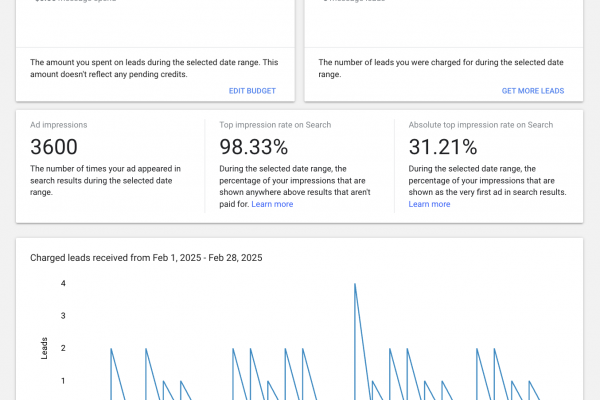Select the Top impression rate on Search heading
Screen dimensions: 600x400
274,125
